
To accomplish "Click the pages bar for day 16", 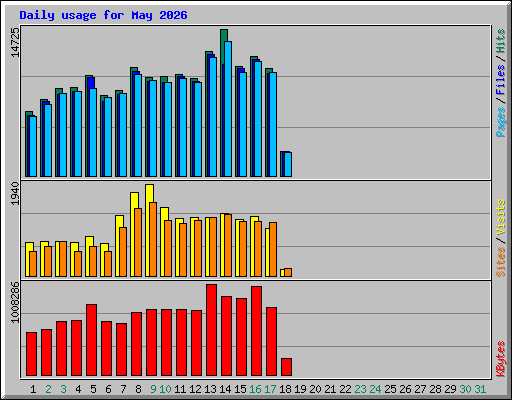I will [258, 119].
